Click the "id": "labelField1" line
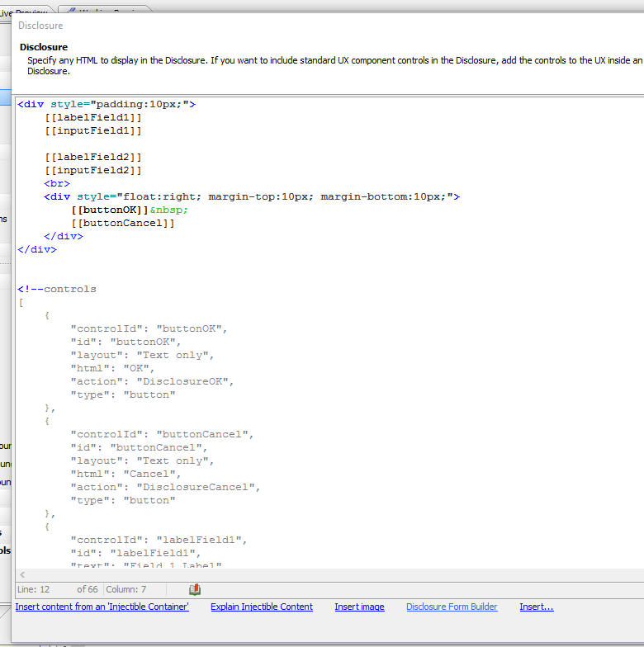Image resolution: width=644 pixels, height=647 pixels. 135,553
